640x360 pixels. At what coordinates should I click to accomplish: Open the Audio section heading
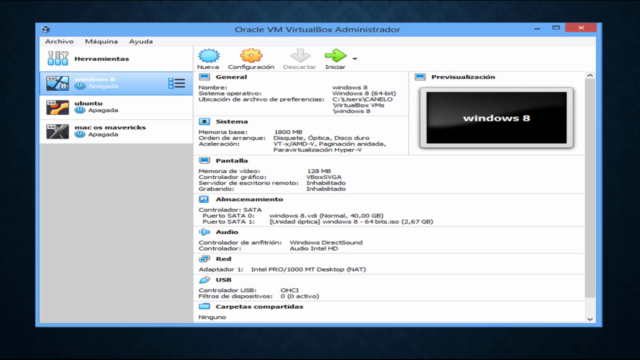pos(227,232)
